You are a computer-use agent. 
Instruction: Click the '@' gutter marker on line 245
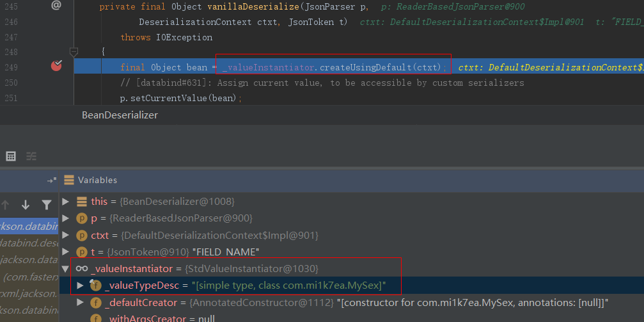click(56, 6)
